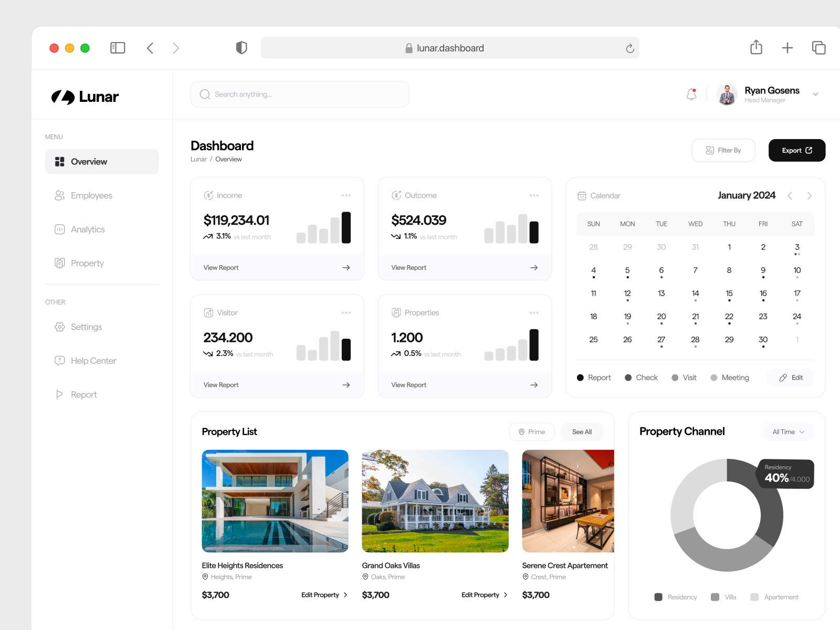The image size is (840, 630).
Task: Open the Income card options menu icon
Action: [x=346, y=195]
